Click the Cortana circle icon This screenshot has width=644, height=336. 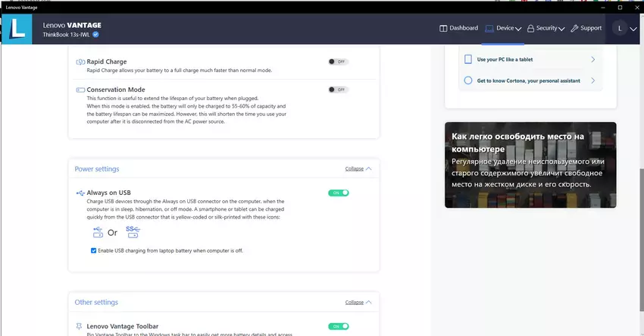pyautogui.click(x=467, y=80)
